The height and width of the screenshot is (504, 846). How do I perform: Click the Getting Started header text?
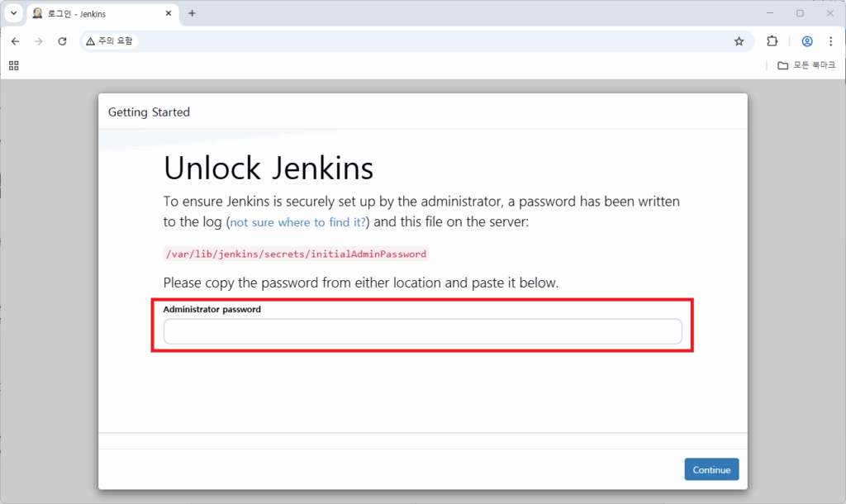(x=149, y=112)
